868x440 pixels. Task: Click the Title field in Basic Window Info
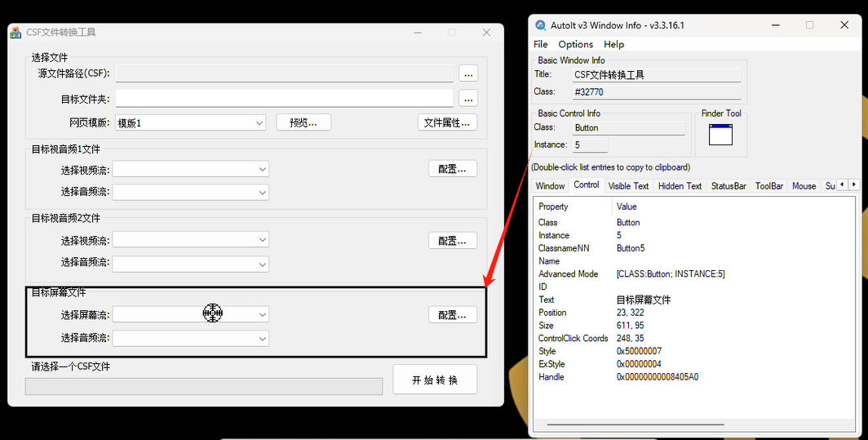[657, 75]
